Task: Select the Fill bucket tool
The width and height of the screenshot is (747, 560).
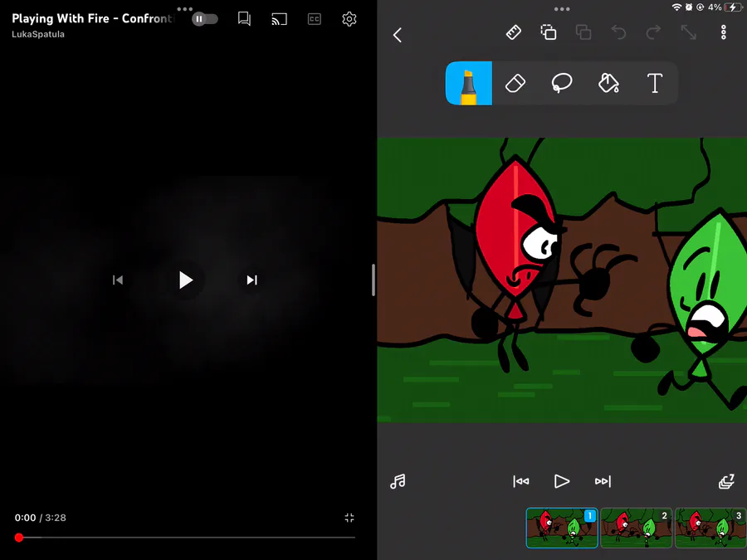Action: click(x=608, y=83)
